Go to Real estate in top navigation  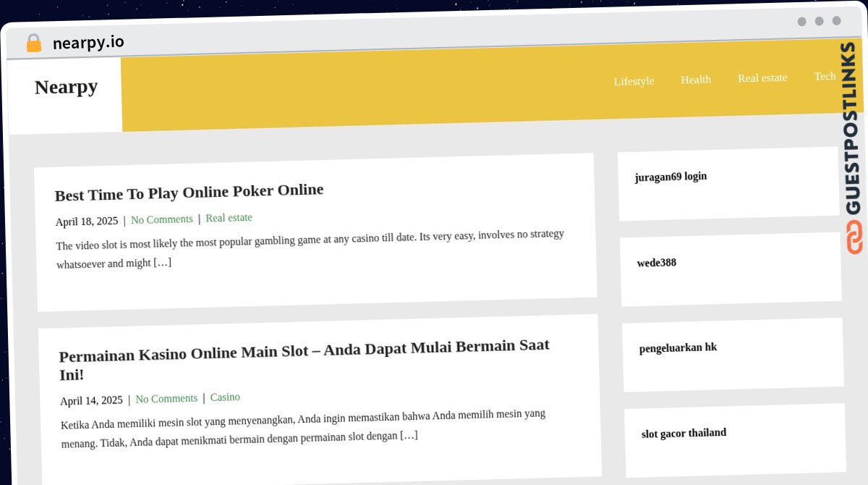762,78
